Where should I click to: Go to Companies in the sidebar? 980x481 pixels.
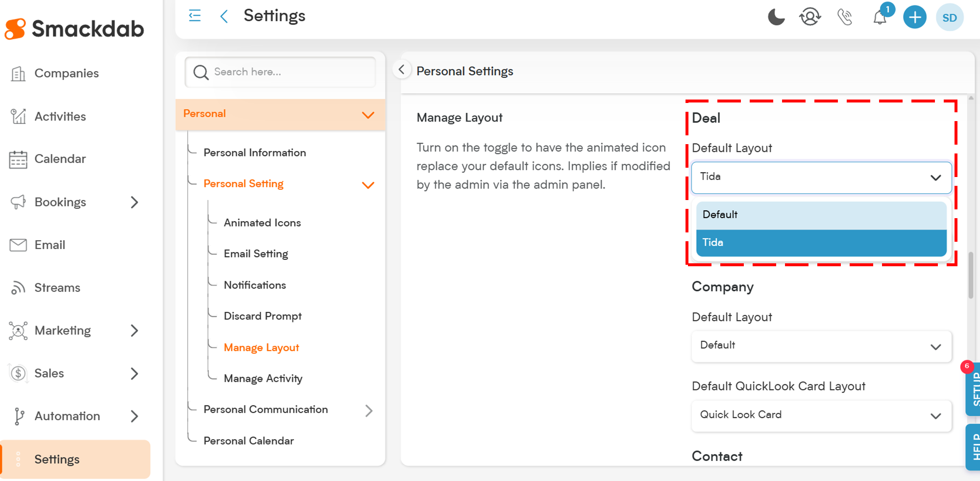click(66, 74)
